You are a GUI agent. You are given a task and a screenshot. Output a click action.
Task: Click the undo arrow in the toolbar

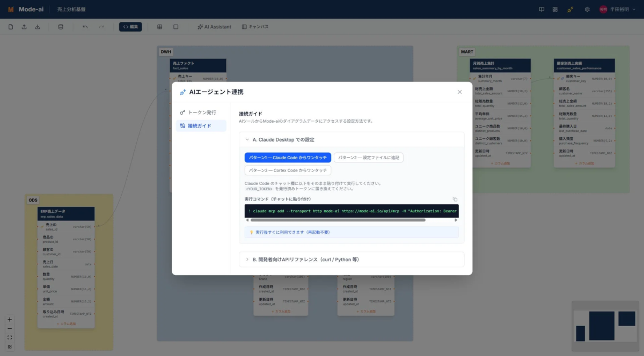coord(85,26)
